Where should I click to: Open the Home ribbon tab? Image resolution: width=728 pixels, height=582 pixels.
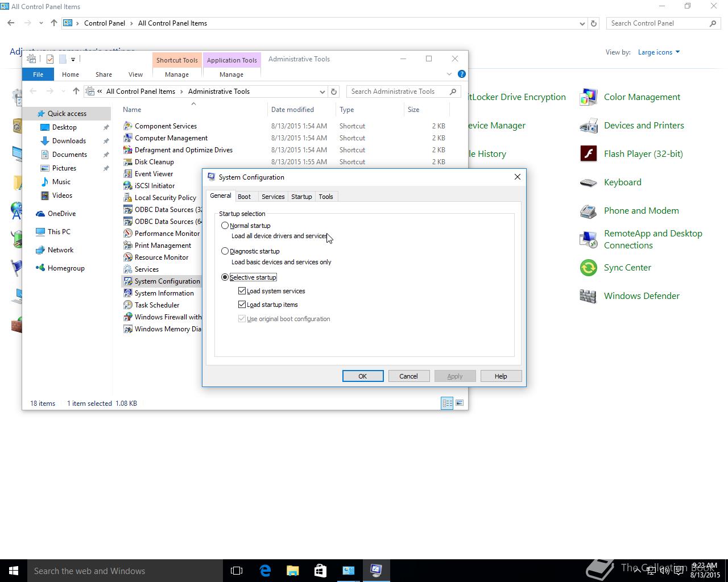pyautogui.click(x=71, y=74)
